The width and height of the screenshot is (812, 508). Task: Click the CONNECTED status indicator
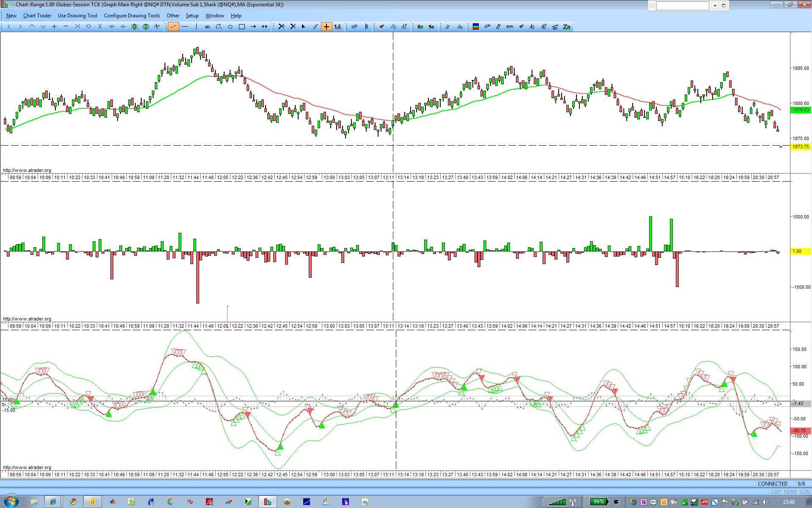(772, 483)
